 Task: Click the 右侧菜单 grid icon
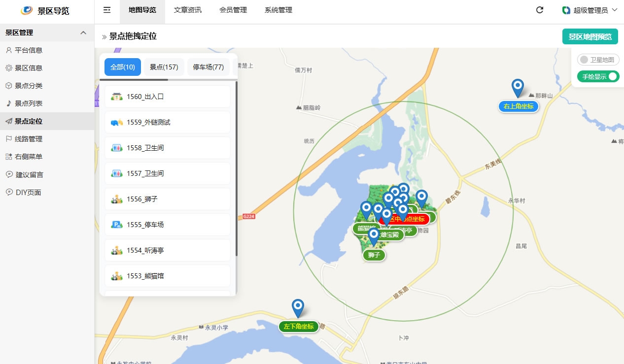point(9,157)
